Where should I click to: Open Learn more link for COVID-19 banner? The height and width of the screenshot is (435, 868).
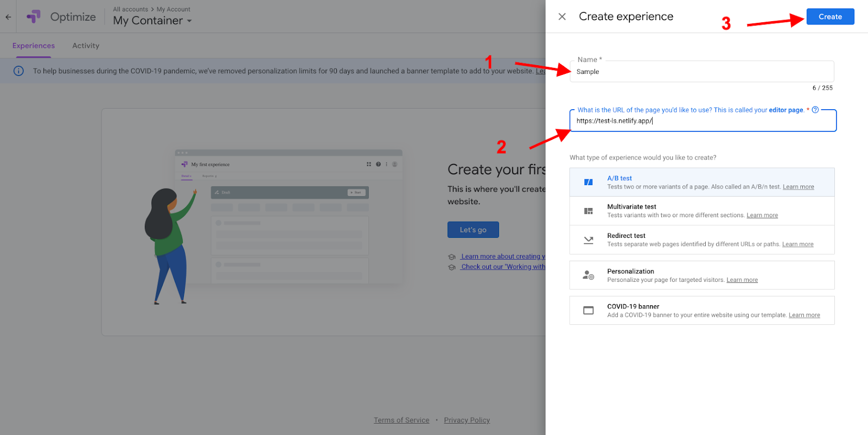click(x=804, y=316)
